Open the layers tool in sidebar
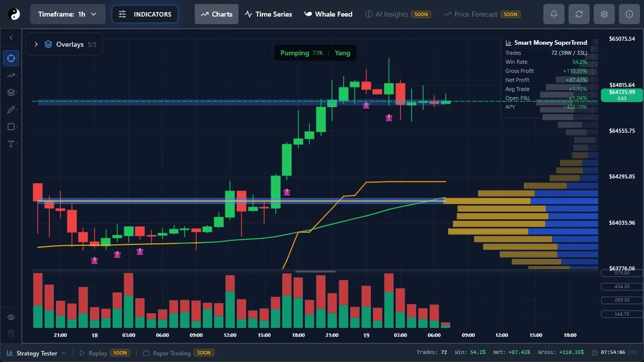644x362 pixels. [11, 93]
